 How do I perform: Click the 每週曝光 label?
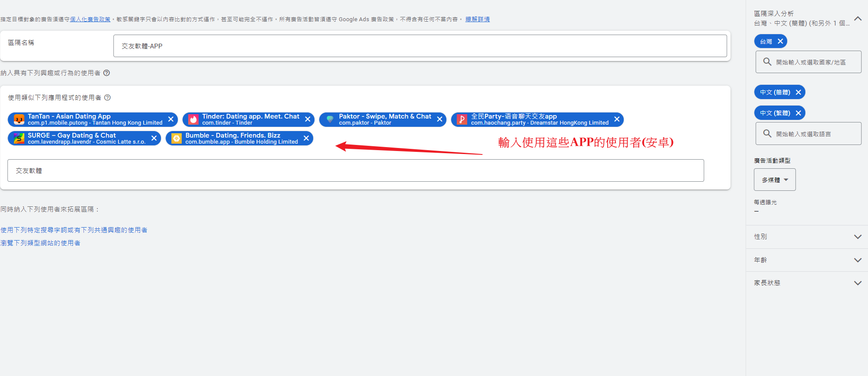[x=765, y=202]
